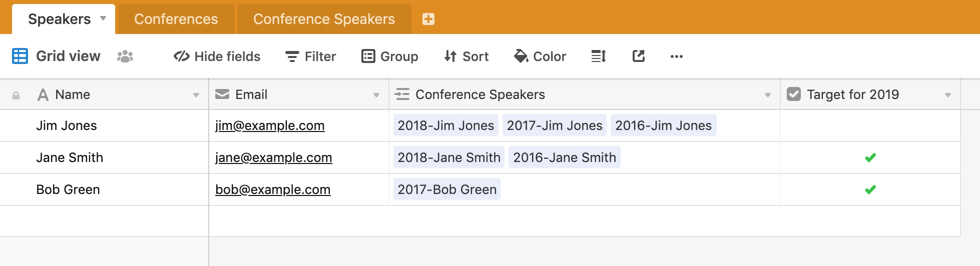Open the more options ellipsis menu
Viewport: 980px width, 266px height.
tap(676, 56)
